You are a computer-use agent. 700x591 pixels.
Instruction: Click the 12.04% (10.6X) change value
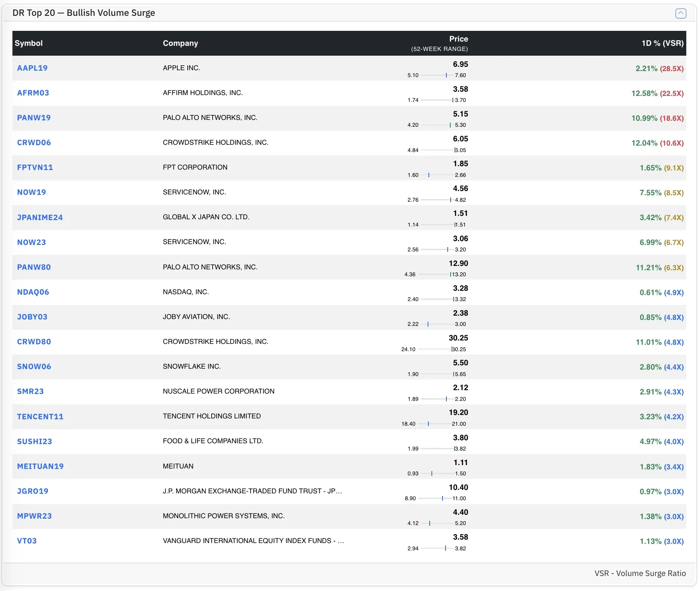click(x=658, y=143)
